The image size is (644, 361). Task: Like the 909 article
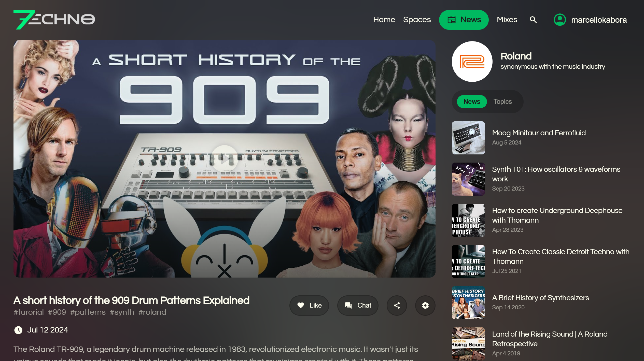pyautogui.click(x=309, y=305)
